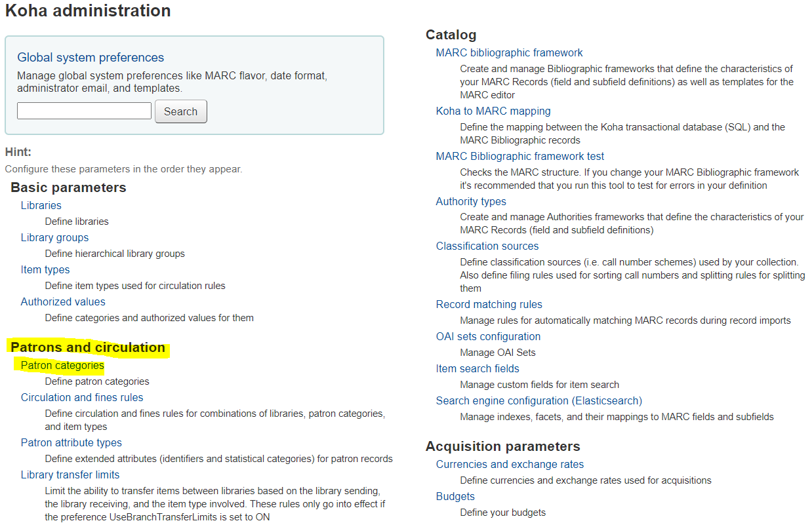Image resolution: width=812 pixels, height=523 pixels.
Task: Click 'Define patron categories' description
Action: [97, 381]
